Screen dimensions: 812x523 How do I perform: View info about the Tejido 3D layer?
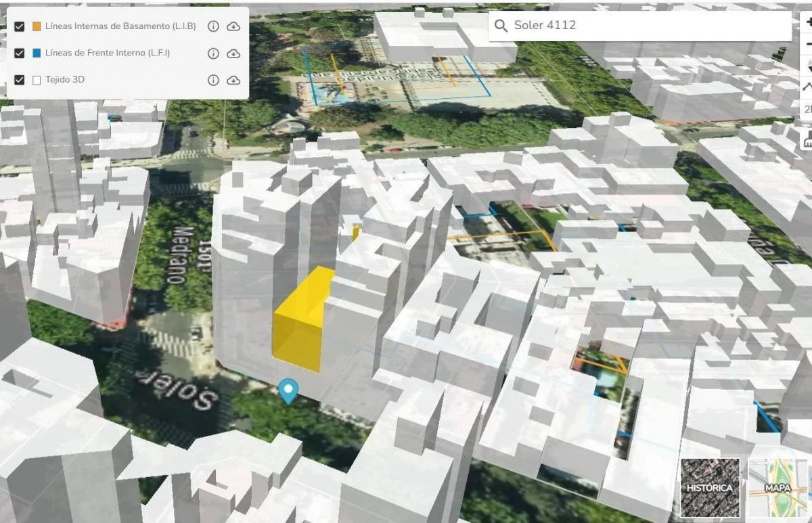point(213,80)
